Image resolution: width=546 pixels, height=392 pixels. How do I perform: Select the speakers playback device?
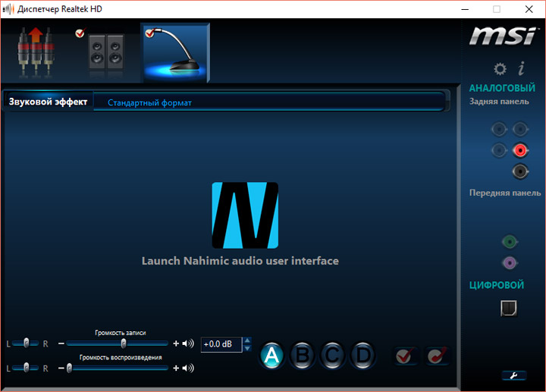106,52
